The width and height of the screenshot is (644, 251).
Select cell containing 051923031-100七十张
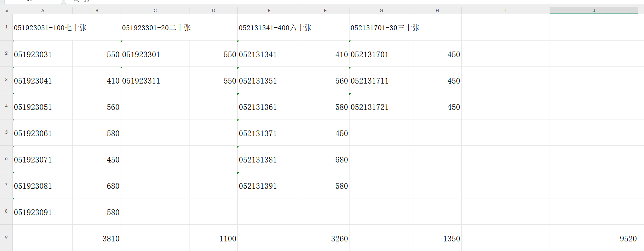coord(50,28)
